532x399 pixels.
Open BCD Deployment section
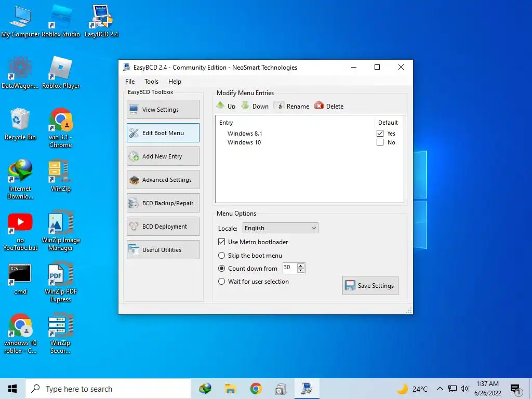click(x=163, y=227)
